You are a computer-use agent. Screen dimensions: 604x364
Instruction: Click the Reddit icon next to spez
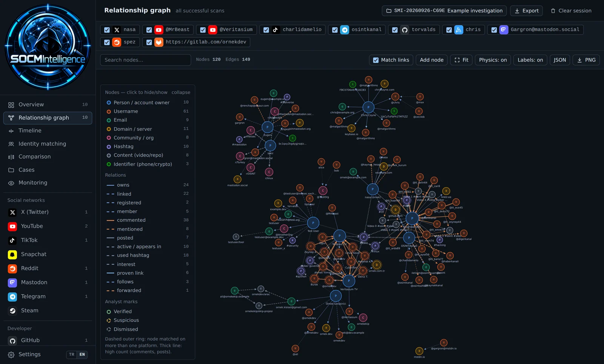point(117,42)
